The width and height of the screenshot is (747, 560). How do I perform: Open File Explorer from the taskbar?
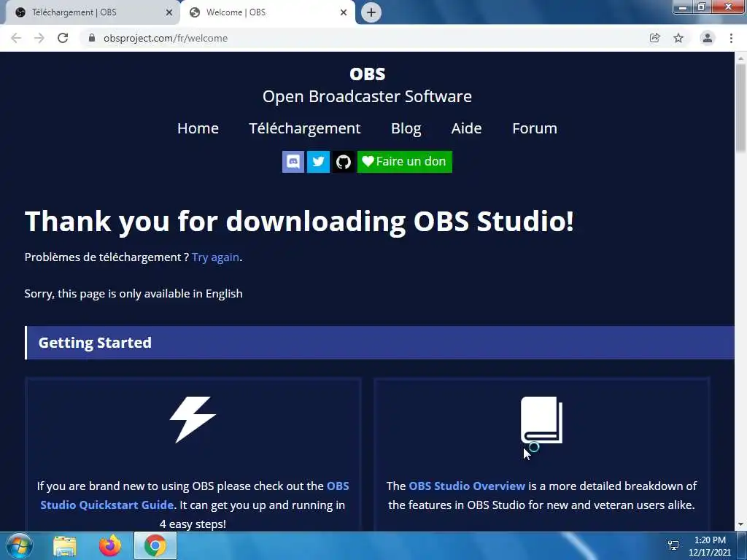(65, 546)
